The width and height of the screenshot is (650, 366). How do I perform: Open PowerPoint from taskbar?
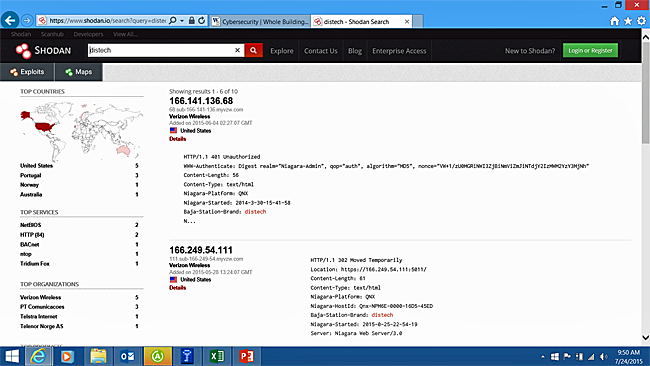point(246,356)
